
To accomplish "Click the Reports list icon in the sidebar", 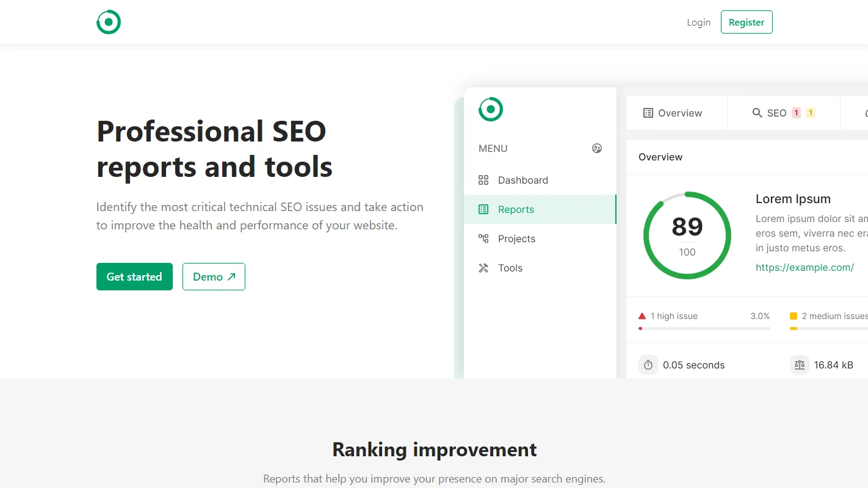I will (483, 209).
